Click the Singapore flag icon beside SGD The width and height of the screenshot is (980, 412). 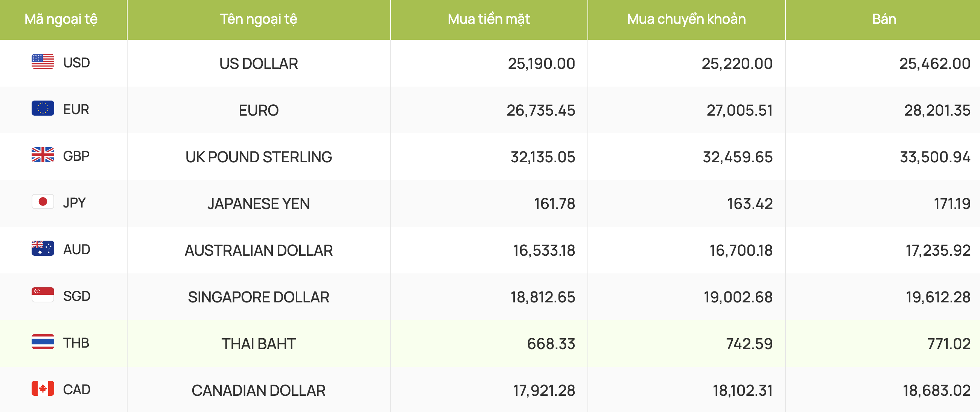[x=43, y=295]
